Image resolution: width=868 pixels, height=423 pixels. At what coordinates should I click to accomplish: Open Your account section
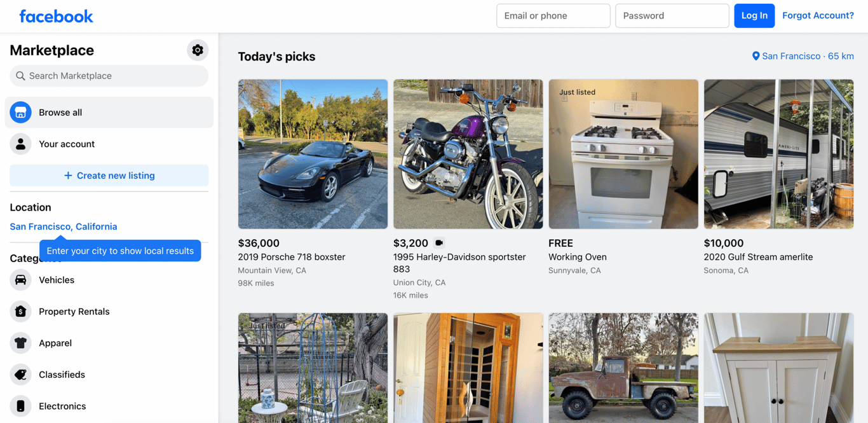[67, 144]
